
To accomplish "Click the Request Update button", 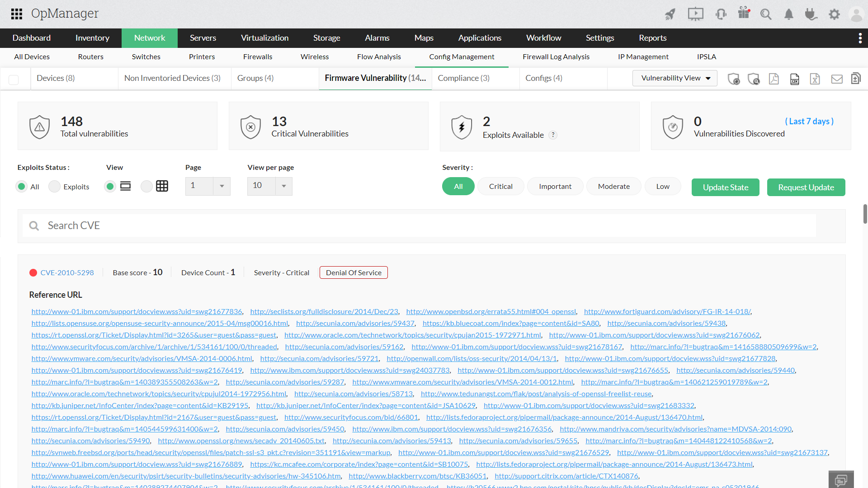I will [x=806, y=187].
